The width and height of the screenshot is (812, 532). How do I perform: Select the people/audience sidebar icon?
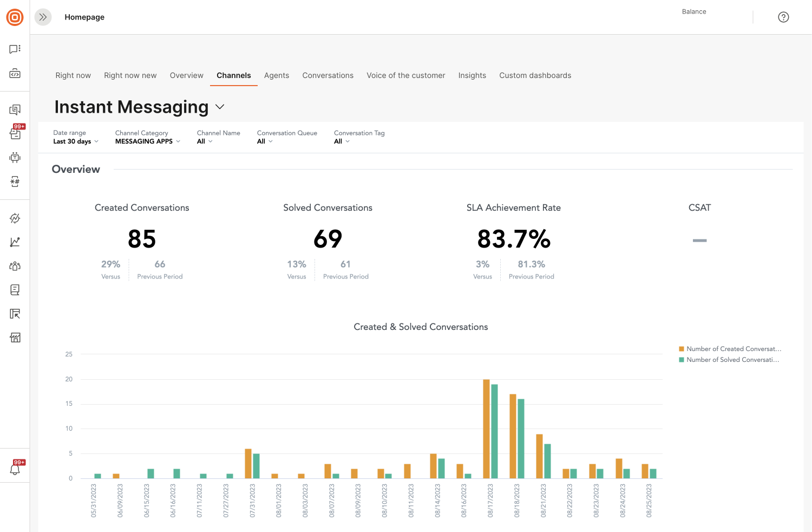click(x=15, y=266)
